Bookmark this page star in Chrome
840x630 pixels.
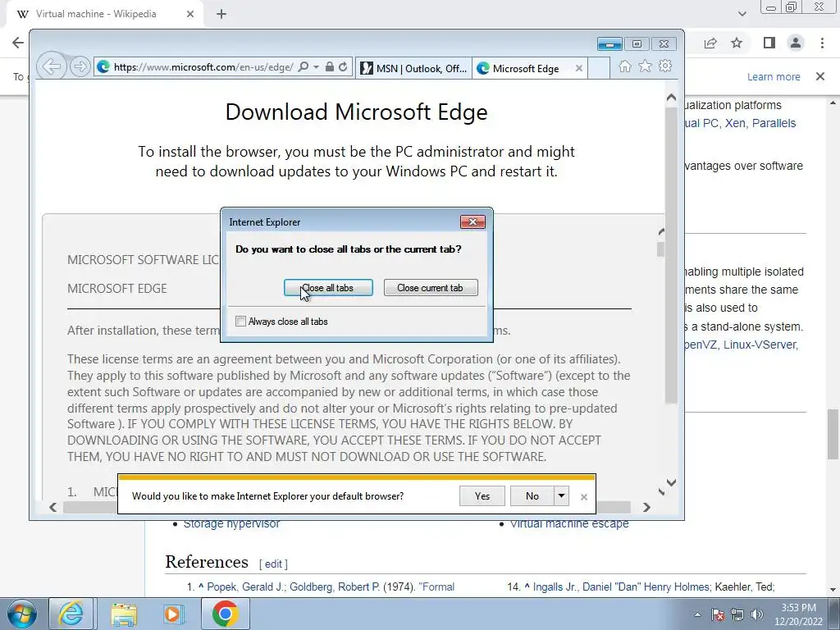tap(737, 43)
